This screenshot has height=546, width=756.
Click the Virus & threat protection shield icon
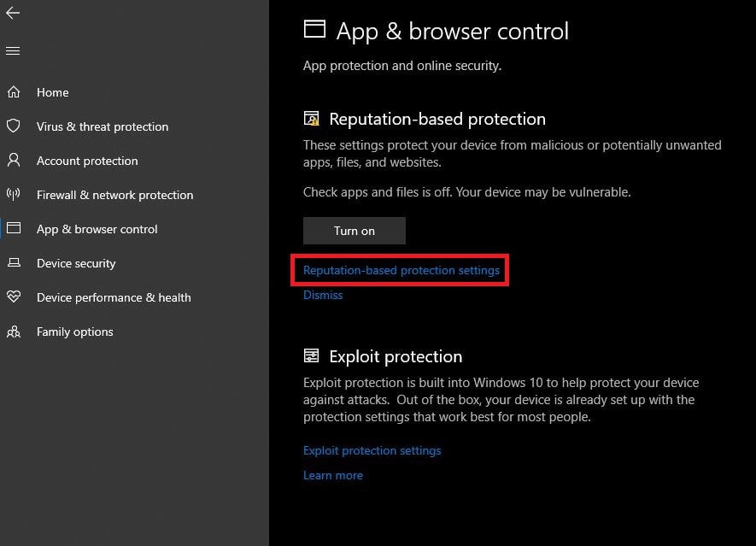tap(13, 126)
